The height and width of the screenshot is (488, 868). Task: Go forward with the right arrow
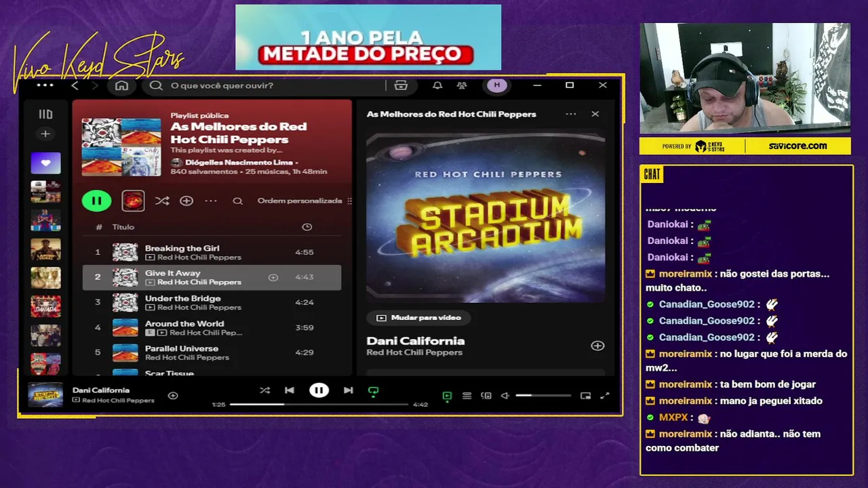tap(95, 85)
